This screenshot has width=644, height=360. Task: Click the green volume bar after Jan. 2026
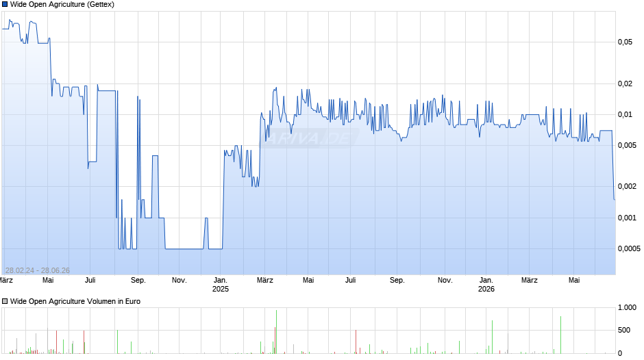[x=492, y=337]
